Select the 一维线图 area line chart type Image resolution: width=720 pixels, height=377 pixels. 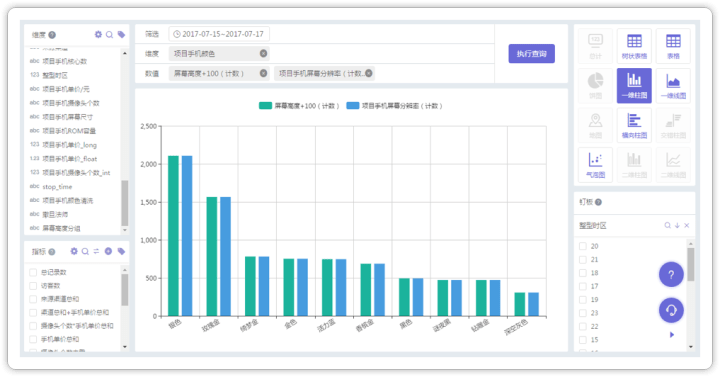[x=673, y=85]
